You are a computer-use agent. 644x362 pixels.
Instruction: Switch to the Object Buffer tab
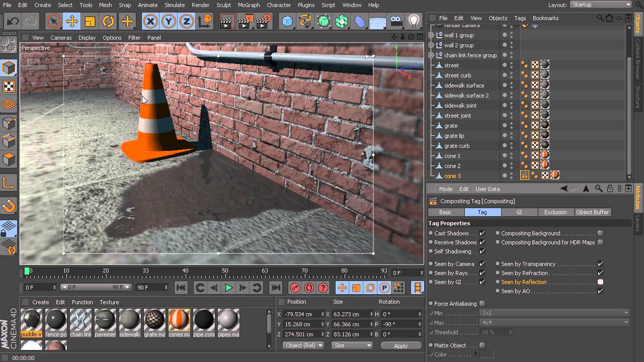click(592, 212)
